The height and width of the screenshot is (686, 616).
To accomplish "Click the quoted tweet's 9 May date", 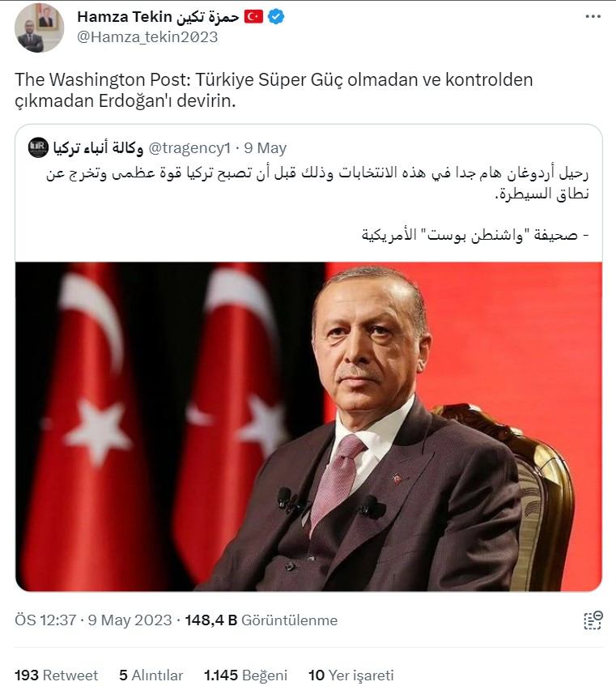I will click(266, 148).
